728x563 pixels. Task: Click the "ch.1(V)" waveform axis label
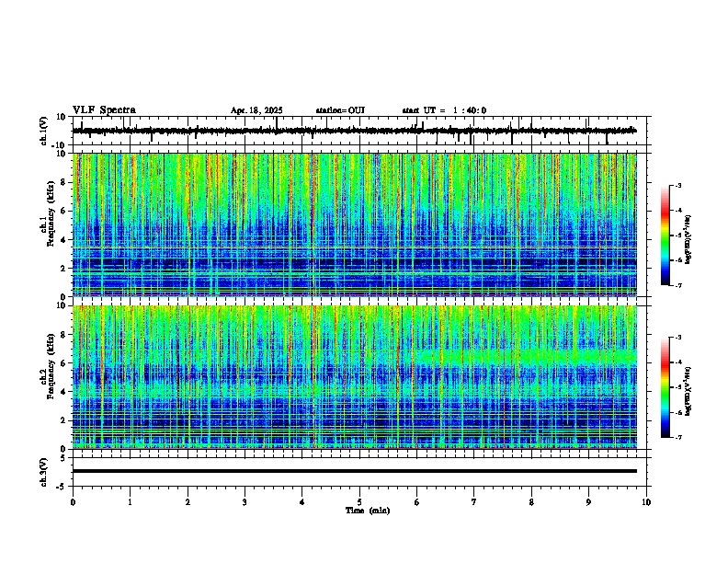[x=44, y=131]
